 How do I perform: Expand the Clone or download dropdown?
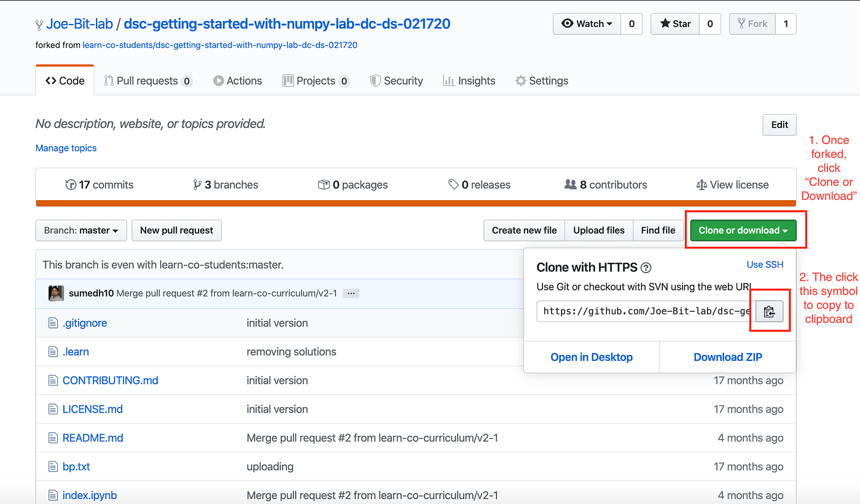743,230
